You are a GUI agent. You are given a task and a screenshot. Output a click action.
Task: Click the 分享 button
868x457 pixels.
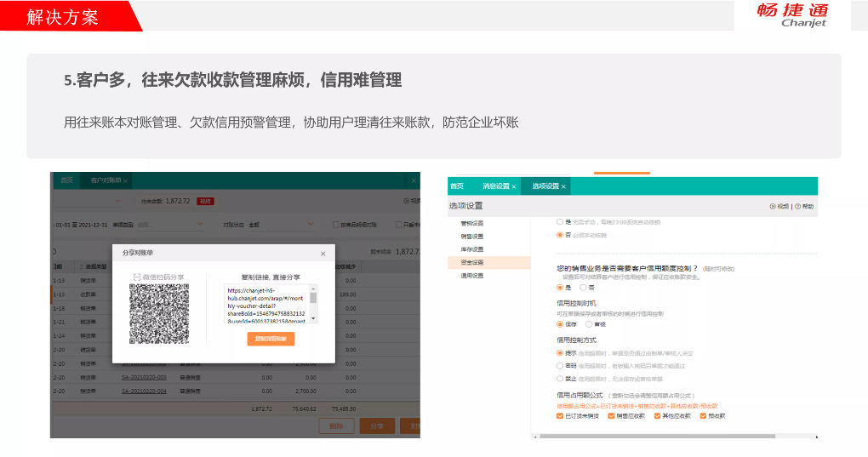[x=377, y=426]
